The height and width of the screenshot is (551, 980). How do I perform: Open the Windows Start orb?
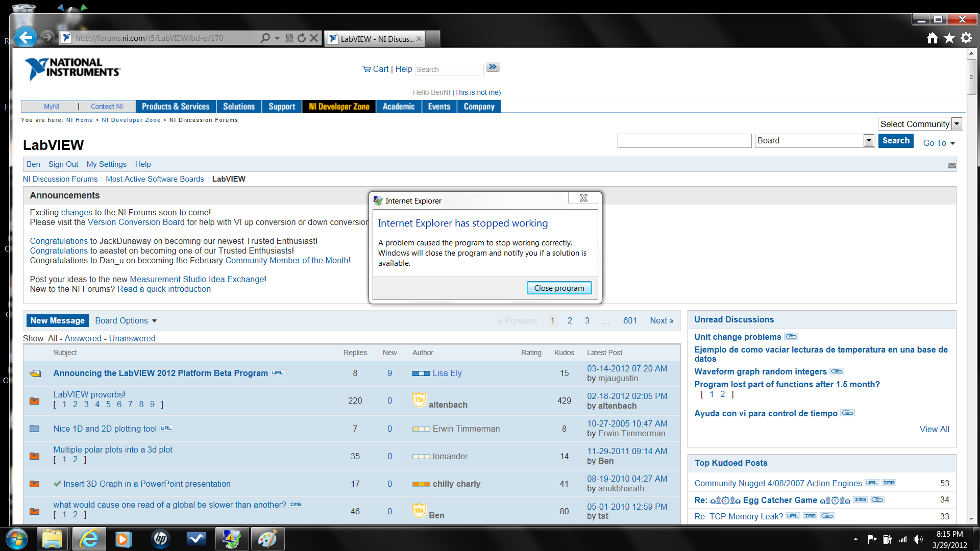pos(16,539)
